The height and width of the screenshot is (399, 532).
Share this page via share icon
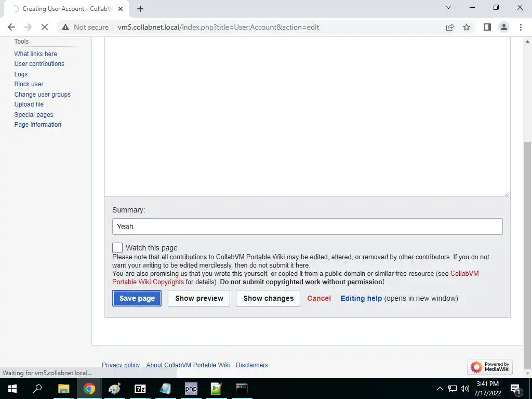tap(450, 27)
